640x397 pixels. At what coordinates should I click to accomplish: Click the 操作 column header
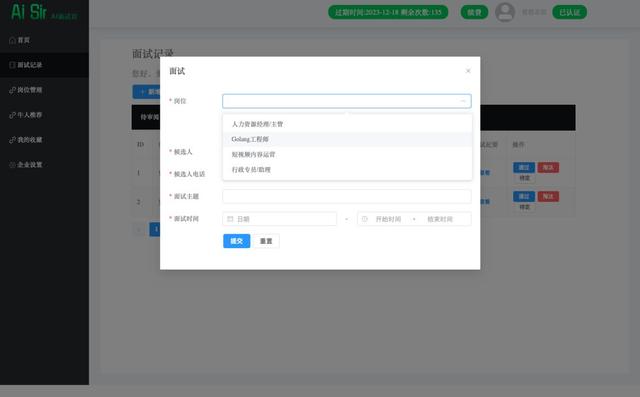[x=518, y=144]
